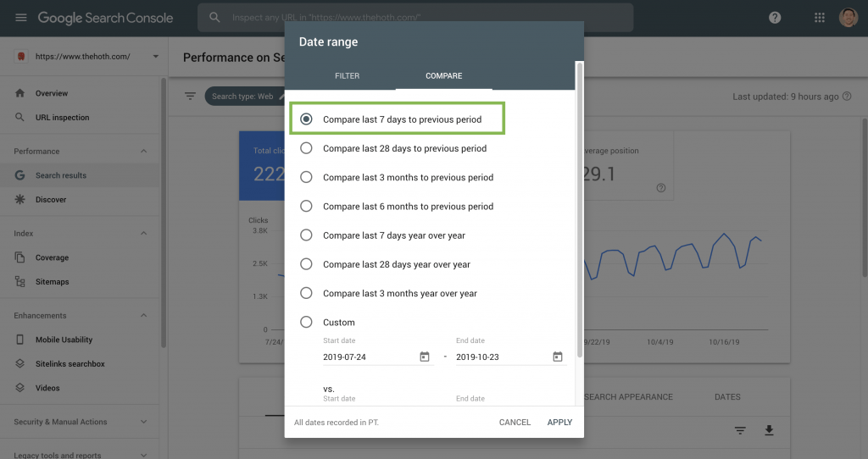Click the Sitemaps tree icon

20,281
